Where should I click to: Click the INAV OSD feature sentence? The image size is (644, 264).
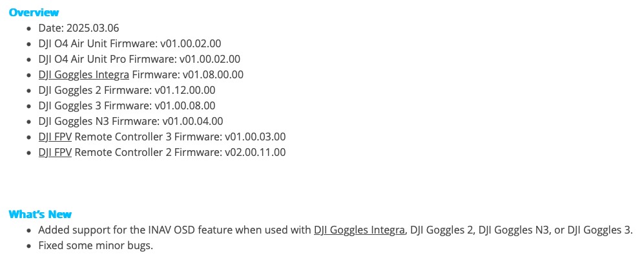pos(335,230)
